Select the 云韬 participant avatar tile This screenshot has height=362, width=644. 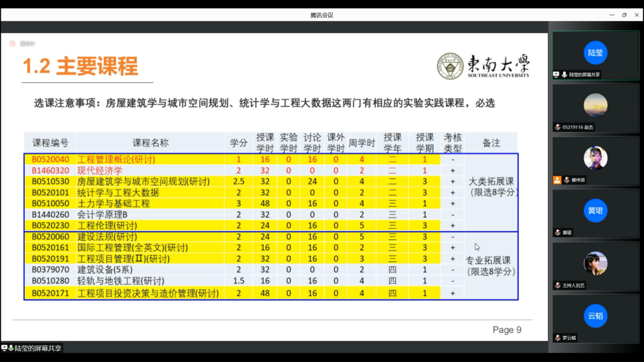(596, 319)
